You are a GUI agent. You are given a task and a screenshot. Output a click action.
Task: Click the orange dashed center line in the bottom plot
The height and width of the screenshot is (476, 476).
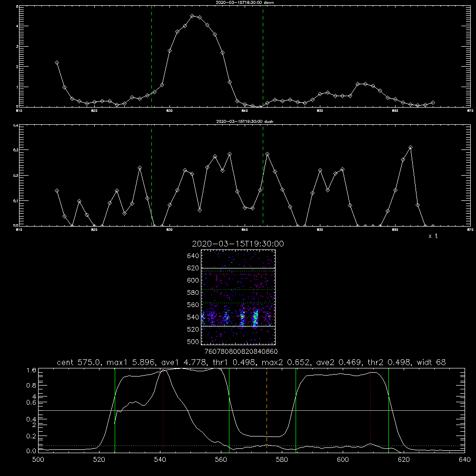267,410
